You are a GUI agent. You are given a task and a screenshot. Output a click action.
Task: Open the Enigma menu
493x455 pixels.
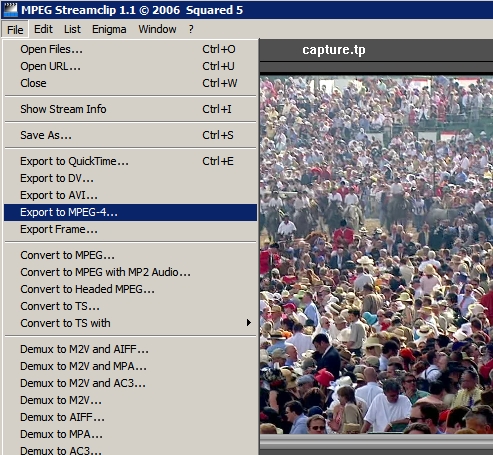[x=109, y=29]
